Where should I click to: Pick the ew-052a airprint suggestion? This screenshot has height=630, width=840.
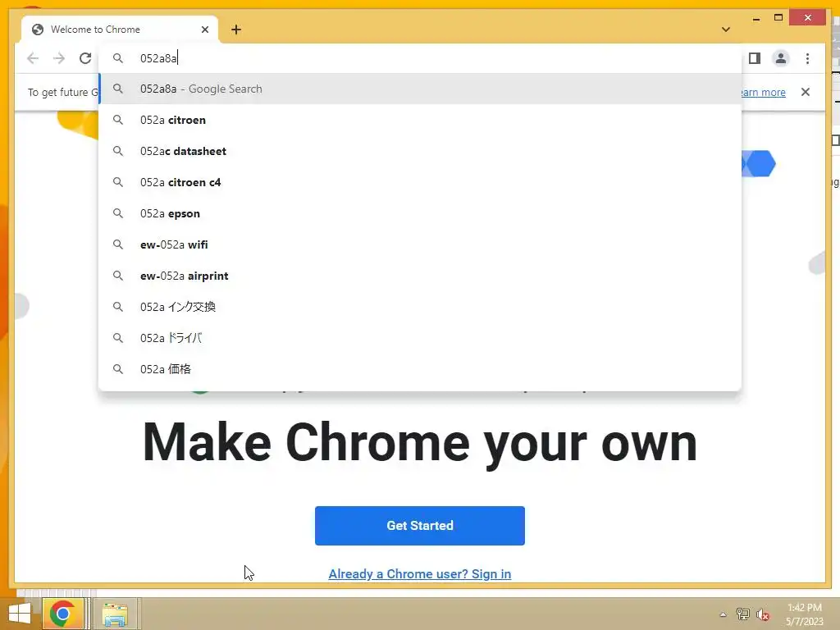tap(420, 276)
